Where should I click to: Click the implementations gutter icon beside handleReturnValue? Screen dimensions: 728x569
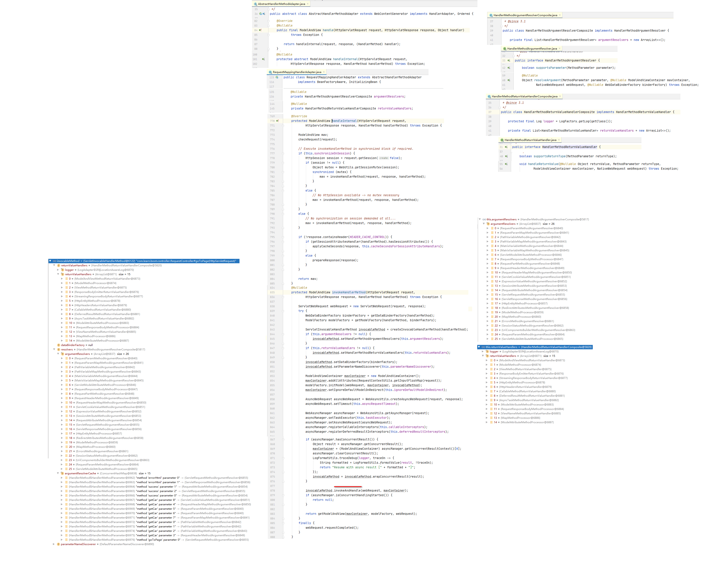pos(506,164)
